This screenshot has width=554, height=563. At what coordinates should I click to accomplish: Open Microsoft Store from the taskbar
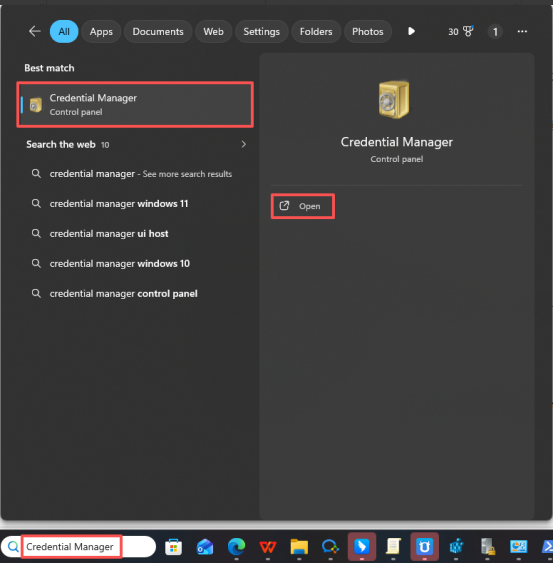(x=173, y=547)
